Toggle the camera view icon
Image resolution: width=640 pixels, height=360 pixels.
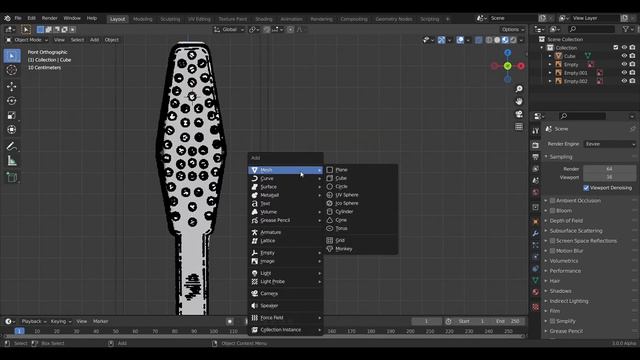pos(519,114)
